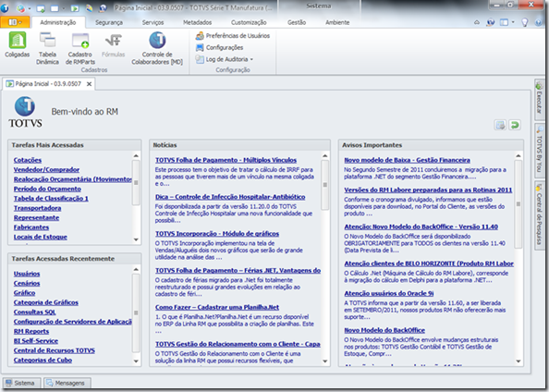Click the W globe icon near ribbon right side
This screenshot has height=392, width=549.
click(491, 22)
